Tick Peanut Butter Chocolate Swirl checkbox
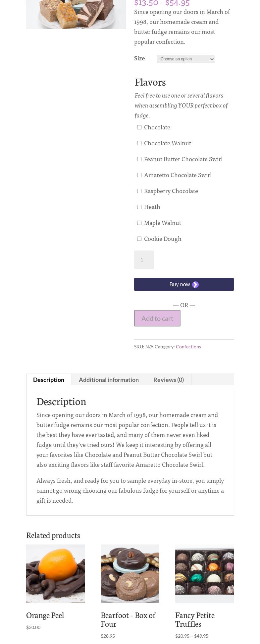Viewport: 260px width, 644px height. tap(139, 159)
